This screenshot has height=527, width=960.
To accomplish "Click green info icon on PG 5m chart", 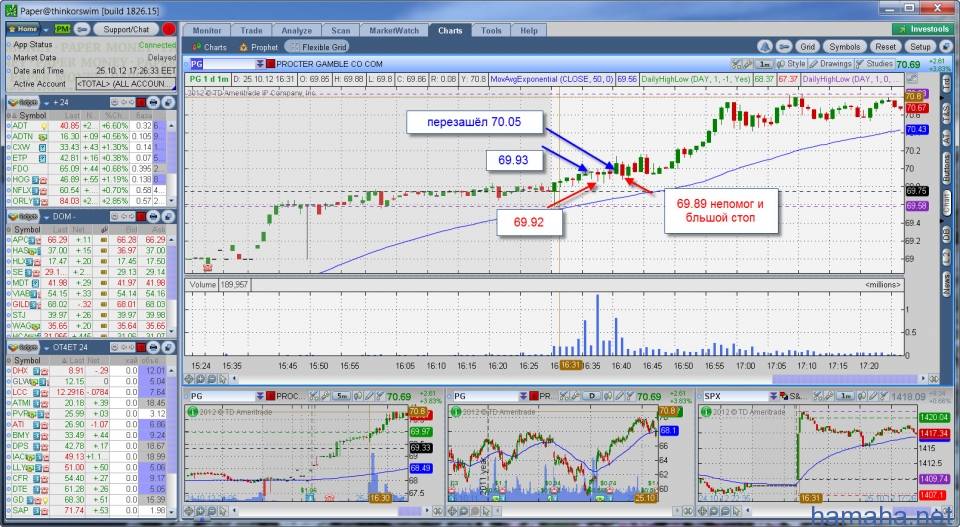I will [191, 412].
